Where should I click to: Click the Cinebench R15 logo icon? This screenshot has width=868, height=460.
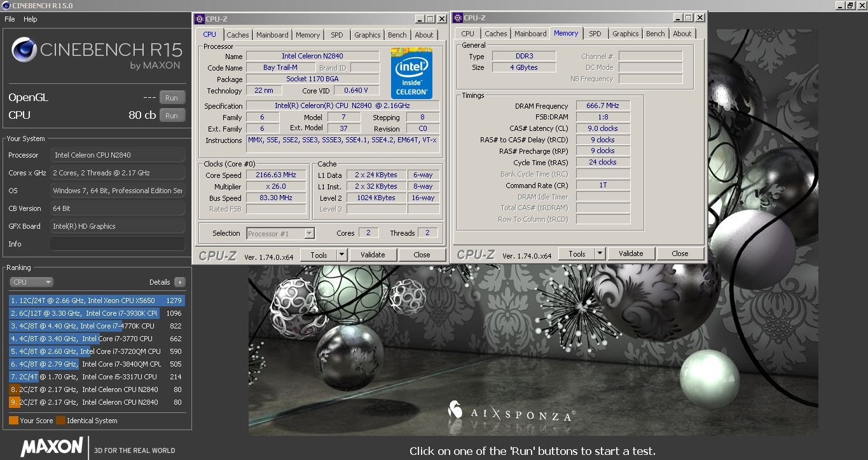(24, 50)
